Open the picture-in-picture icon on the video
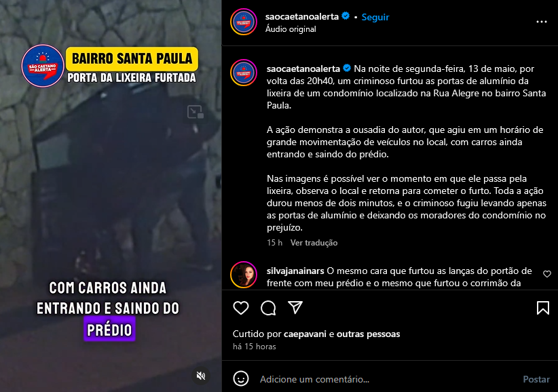The height and width of the screenshot is (392, 558). pyautogui.click(x=196, y=112)
